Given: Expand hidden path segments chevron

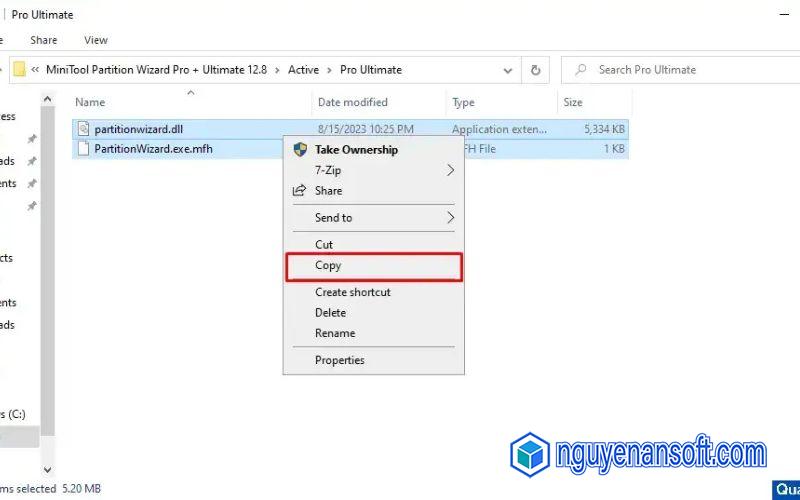Looking at the screenshot, I should 35,69.
